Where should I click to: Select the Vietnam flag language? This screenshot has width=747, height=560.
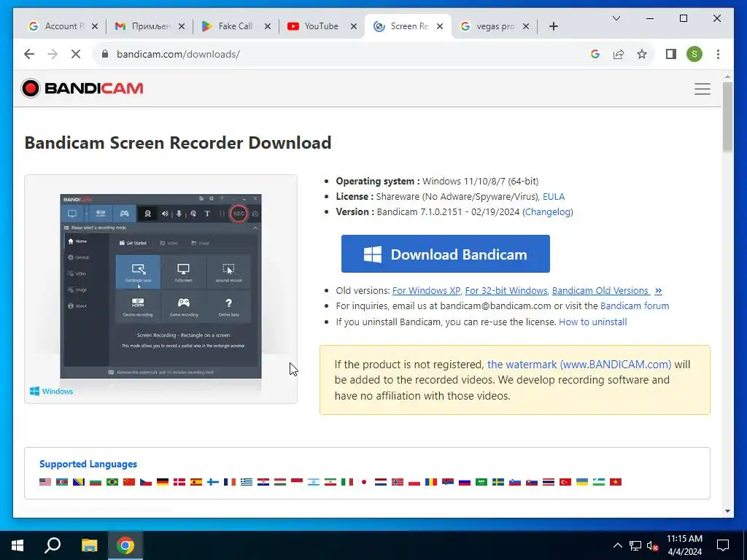tap(616, 482)
